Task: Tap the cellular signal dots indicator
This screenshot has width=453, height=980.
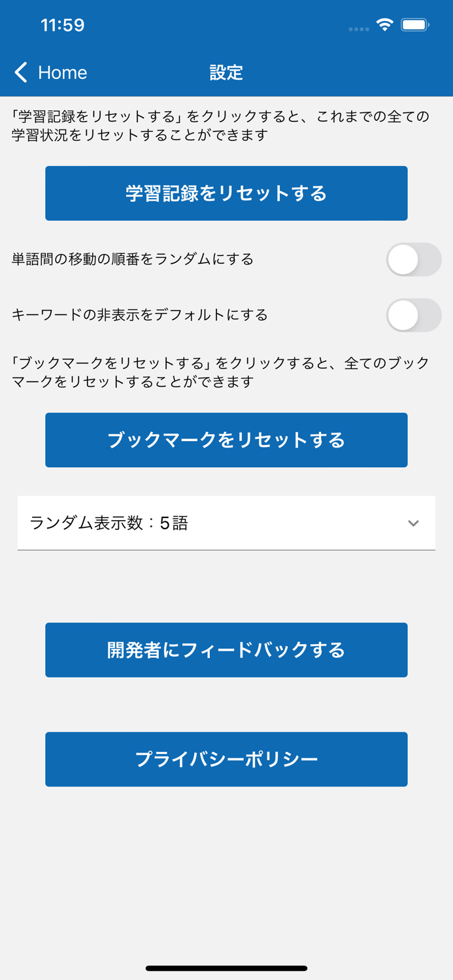Action: [x=358, y=28]
